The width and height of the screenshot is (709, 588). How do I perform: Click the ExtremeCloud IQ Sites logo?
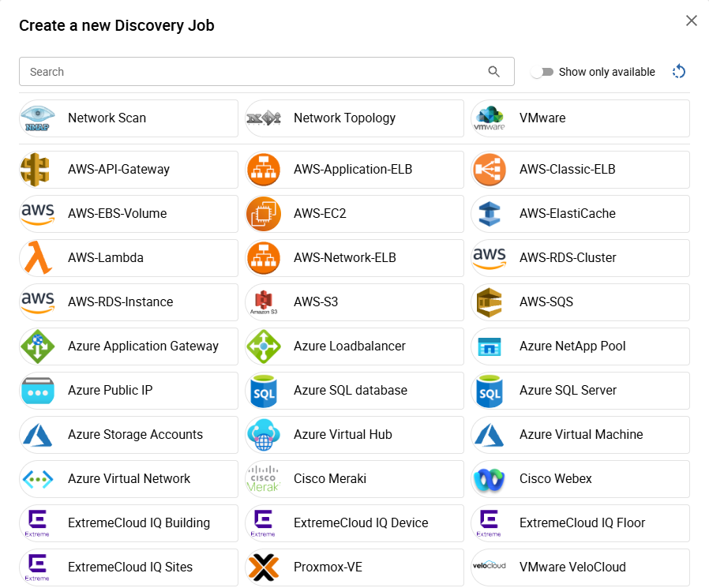pyautogui.click(x=37, y=567)
